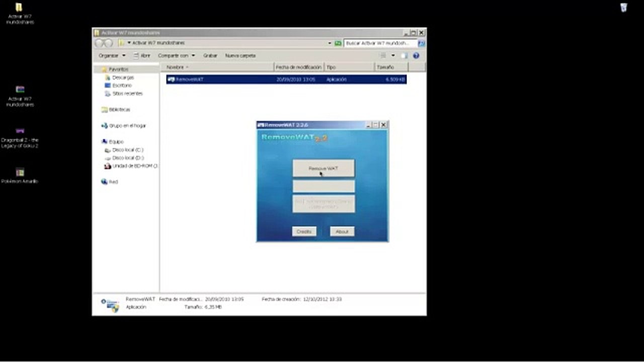This screenshot has width=644, height=362.
Task: Close the RemoveWAT 2.2.6 dialog window
Action: (384, 125)
